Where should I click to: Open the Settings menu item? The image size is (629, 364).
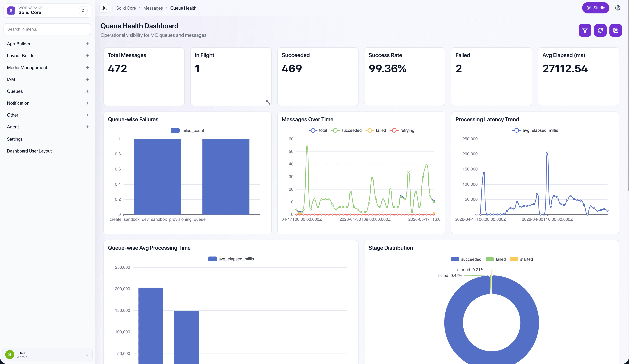click(x=15, y=139)
